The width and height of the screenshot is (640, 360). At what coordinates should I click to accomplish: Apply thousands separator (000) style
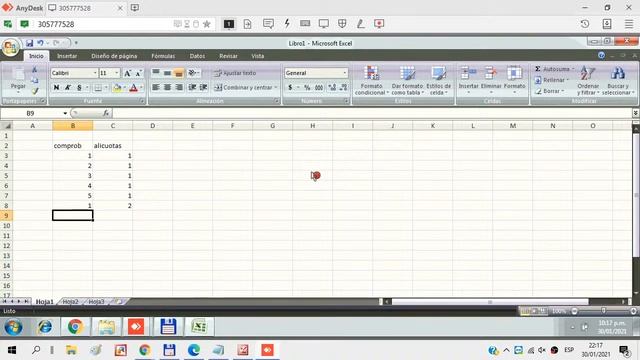(319, 87)
